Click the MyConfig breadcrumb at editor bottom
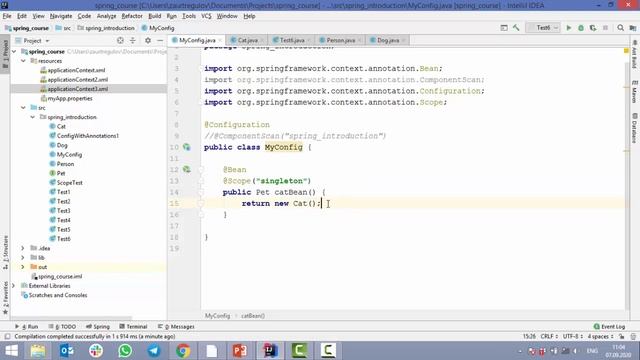Screen dimensions: 640x360 coord(217,316)
